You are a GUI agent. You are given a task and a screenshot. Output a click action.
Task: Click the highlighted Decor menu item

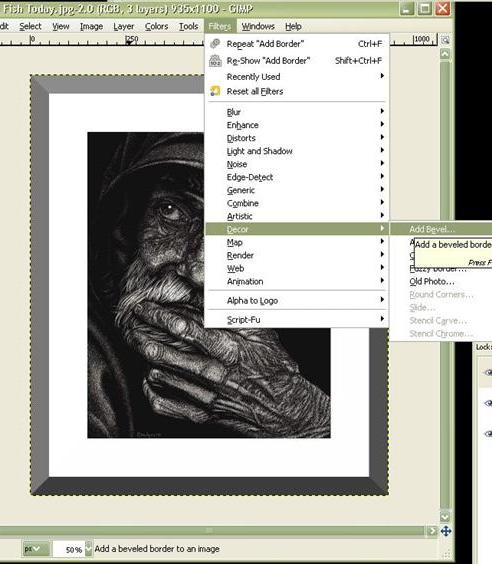coord(297,229)
